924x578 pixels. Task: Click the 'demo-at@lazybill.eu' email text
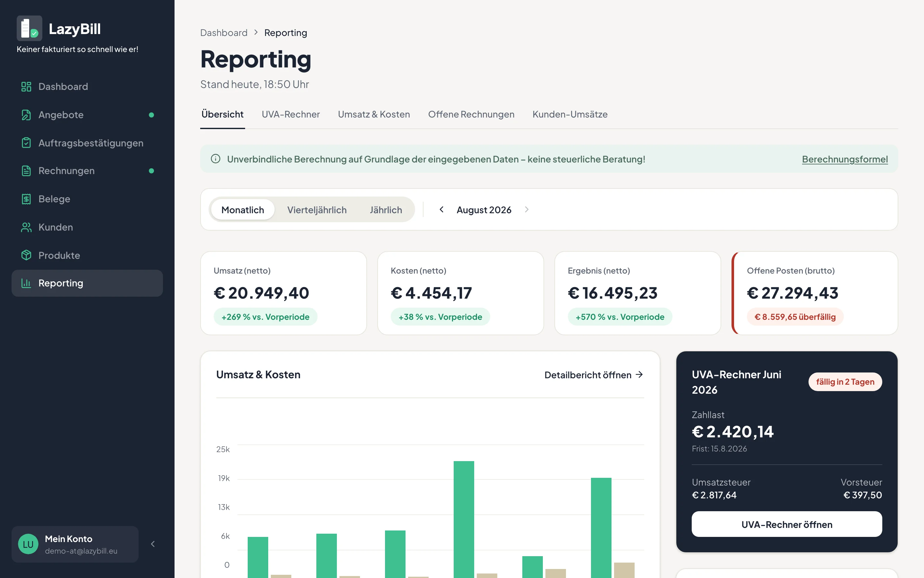pos(81,551)
